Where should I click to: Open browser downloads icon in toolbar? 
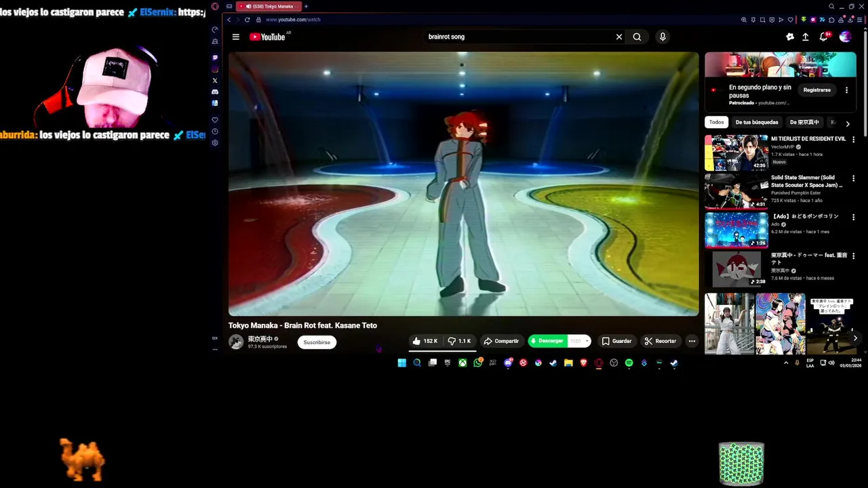pos(850,20)
